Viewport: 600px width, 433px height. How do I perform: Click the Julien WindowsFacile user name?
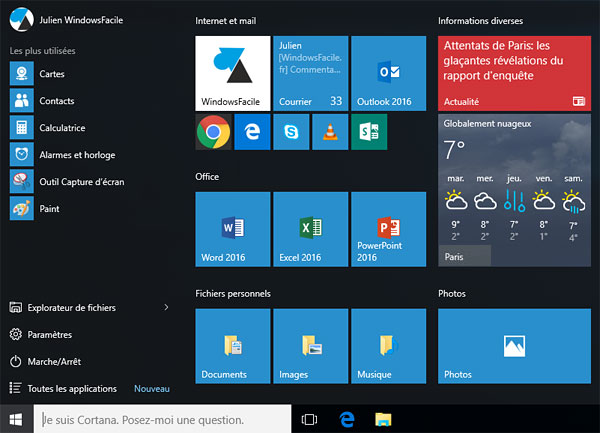click(x=81, y=20)
